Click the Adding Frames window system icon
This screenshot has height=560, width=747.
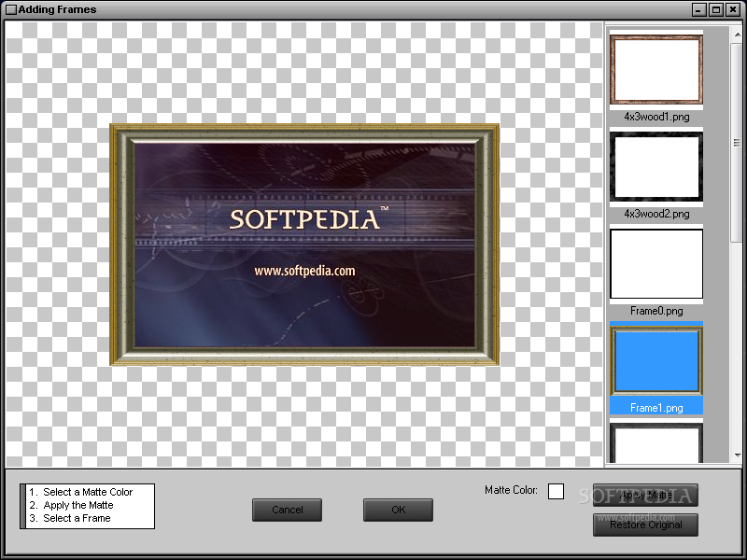10,9
